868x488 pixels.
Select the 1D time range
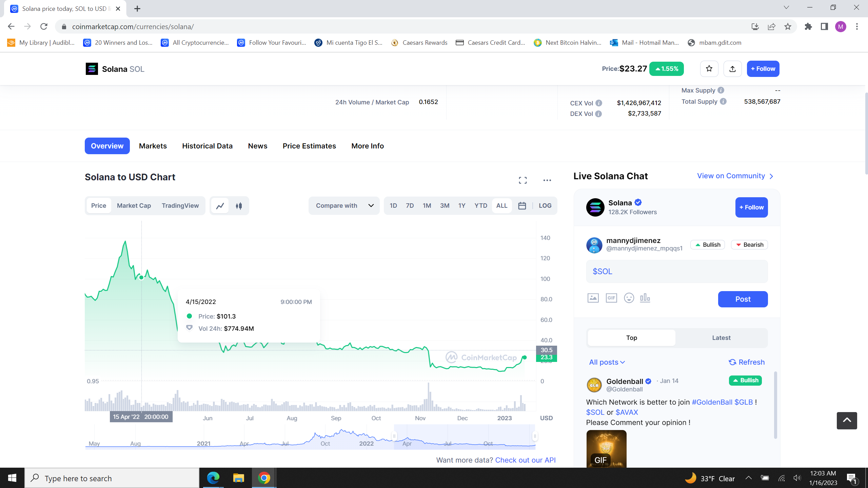[x=393, y=206]
